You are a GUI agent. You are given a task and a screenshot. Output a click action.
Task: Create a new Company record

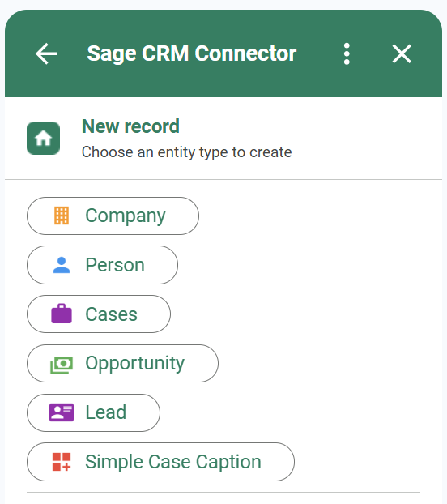(113, 216)
